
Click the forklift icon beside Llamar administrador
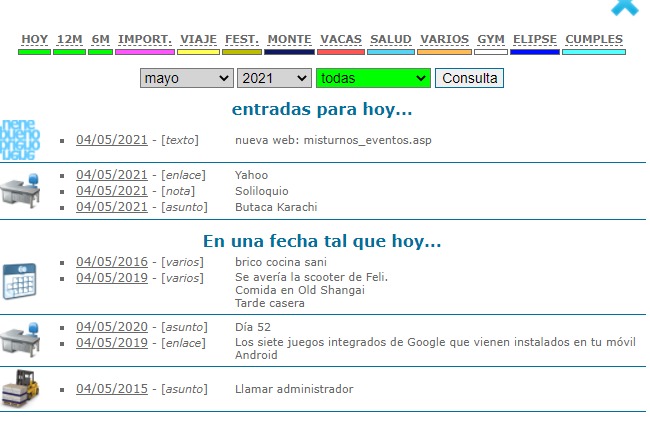pyautogui.click(x=19, y=389)
